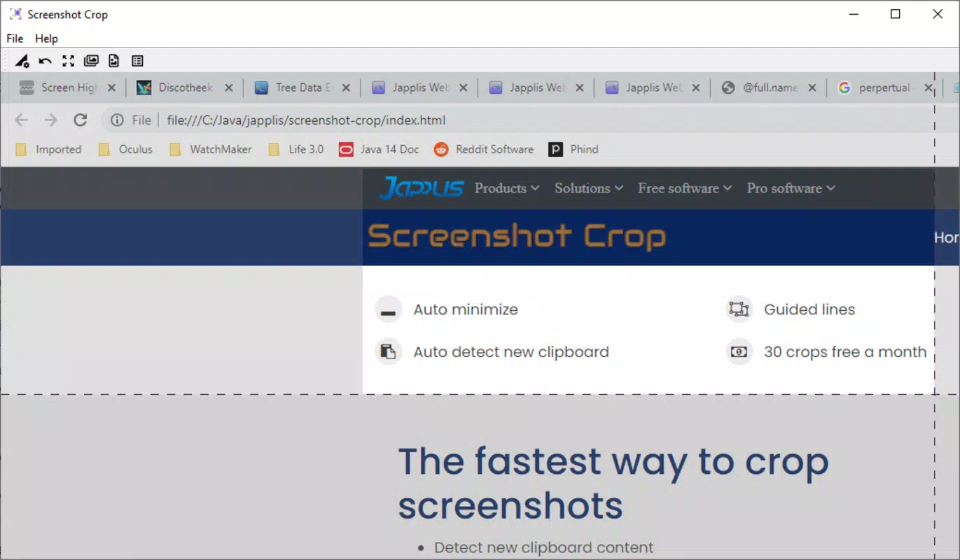Viewport: 960px width, 560px height.
Task: Open the WatchMaker bookmark folder
Action: 211,149
